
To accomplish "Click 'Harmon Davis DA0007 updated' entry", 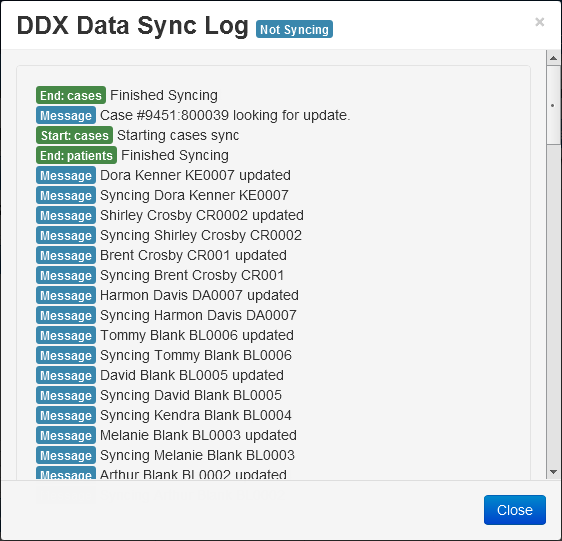I will 199,295.
